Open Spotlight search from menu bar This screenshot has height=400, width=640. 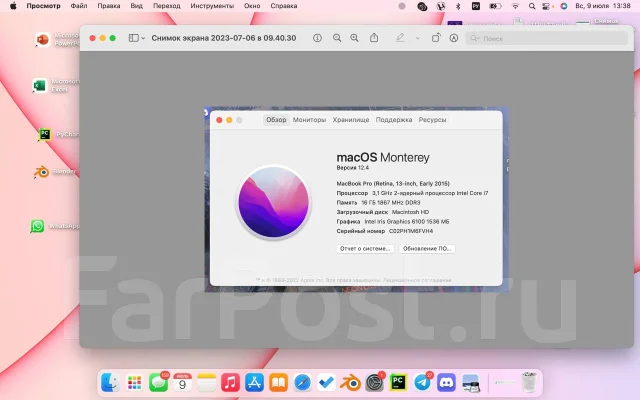tap(532, 6)
